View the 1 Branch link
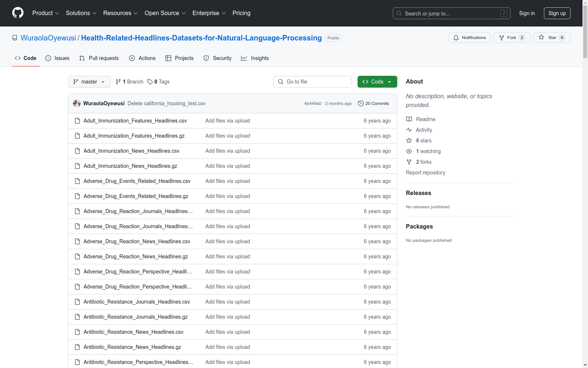The height and width of the screenshot is (368, 588). 129,82
